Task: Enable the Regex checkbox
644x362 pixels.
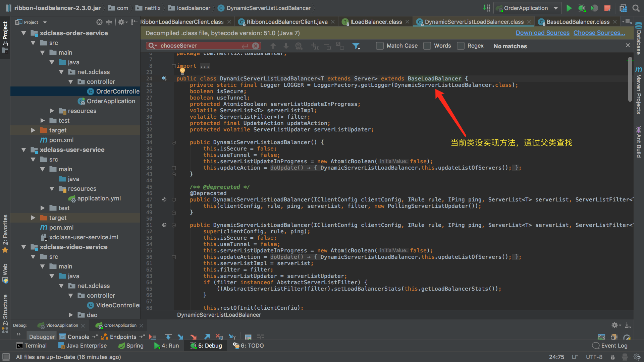Action: click(461, 46)
